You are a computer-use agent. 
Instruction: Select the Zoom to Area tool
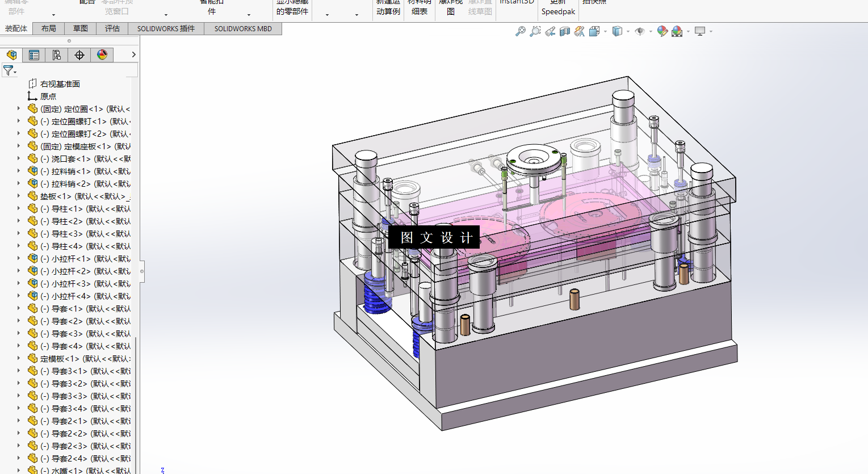coord(535,32)
